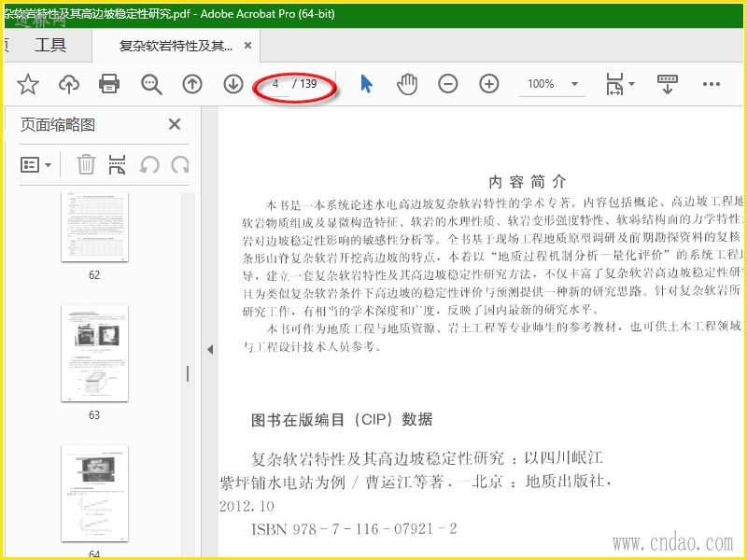This screenshot has width=747, height=560.
Task: Click the thumbnail panel scrollbar
Action: tap(188, 374)
